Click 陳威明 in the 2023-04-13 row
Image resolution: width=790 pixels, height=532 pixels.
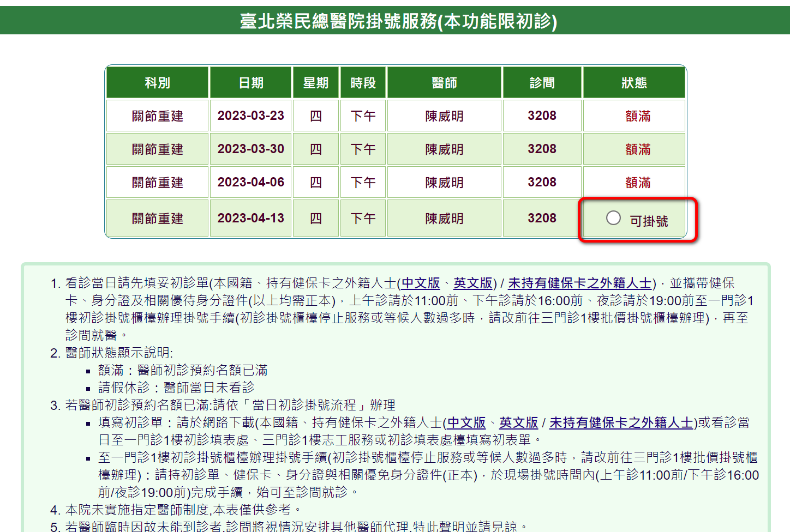pos(445,219)
